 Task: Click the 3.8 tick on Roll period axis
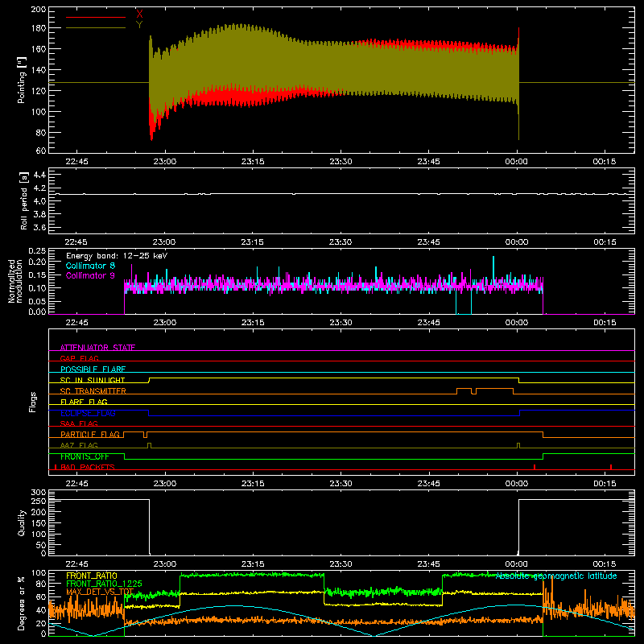pos(39,214)
